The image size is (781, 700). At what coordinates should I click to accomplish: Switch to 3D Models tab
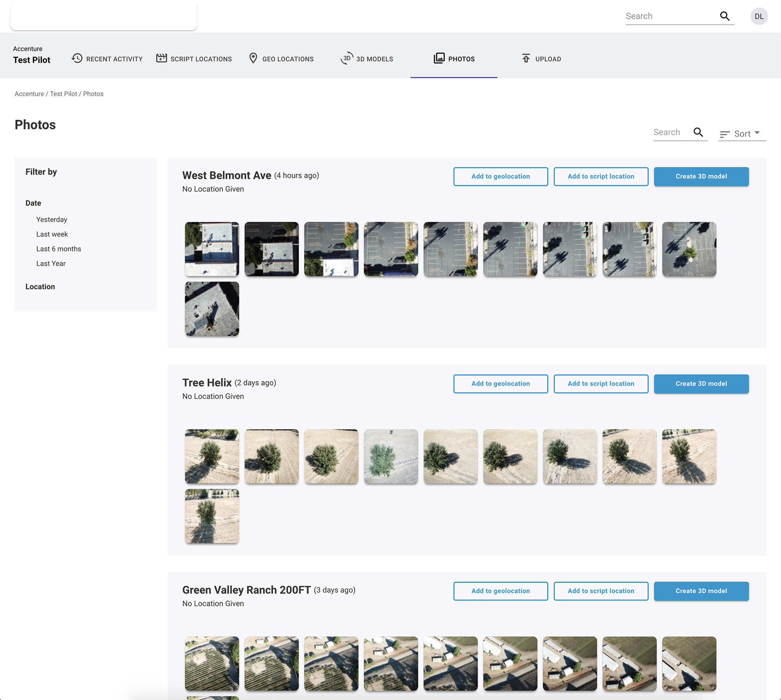click(x=367, y=59)
